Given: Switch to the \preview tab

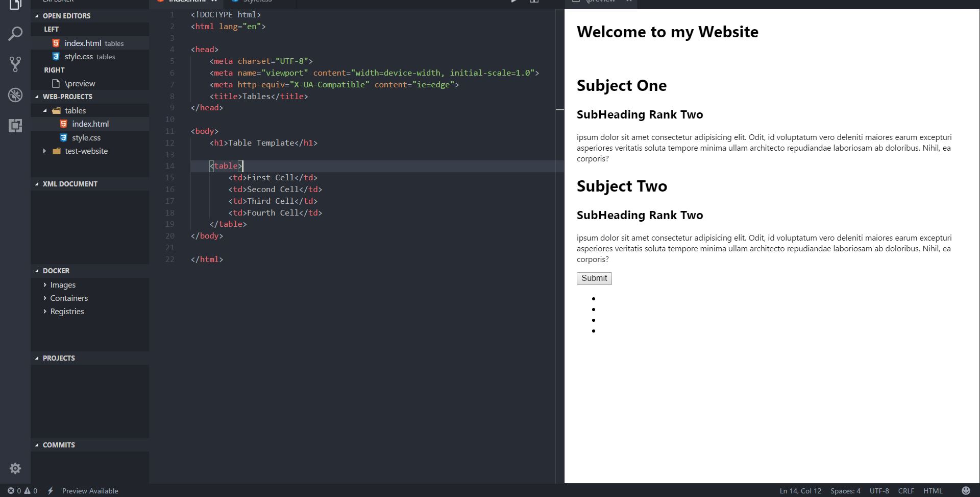Looking at the screenshot, I should [x=600, y=2].
